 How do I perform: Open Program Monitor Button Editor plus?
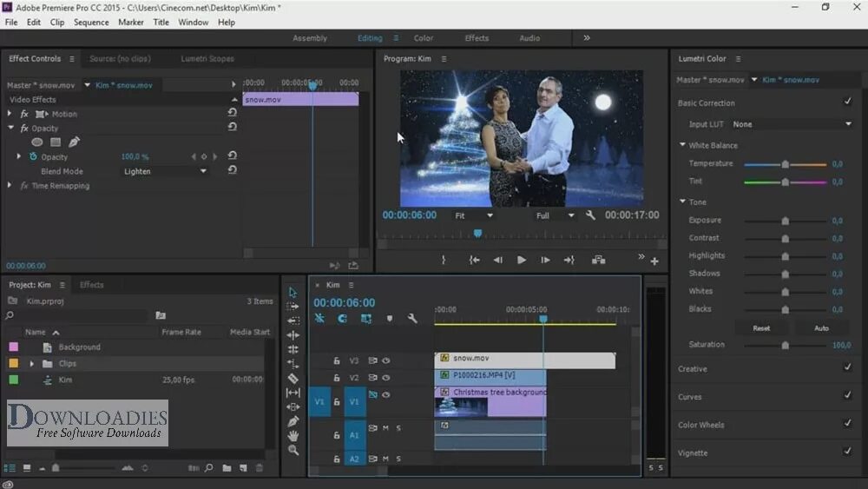[x=654, y=261]
